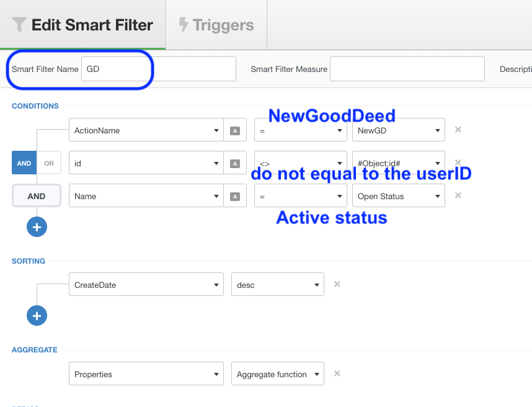This screenshot has width=532, height=407.
Task: Select the OR operator toggle
Action: [49, 163]
